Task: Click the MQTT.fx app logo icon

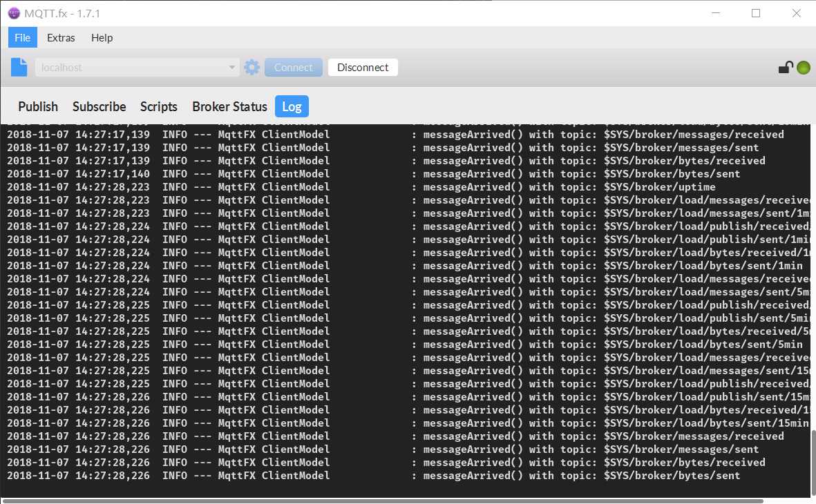Action: tap(14, 13)
